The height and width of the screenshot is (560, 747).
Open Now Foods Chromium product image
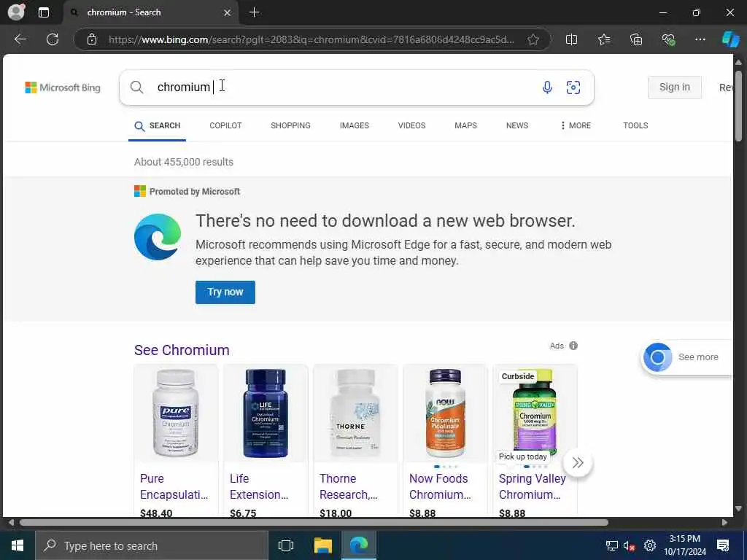click(x=445, y=413)
